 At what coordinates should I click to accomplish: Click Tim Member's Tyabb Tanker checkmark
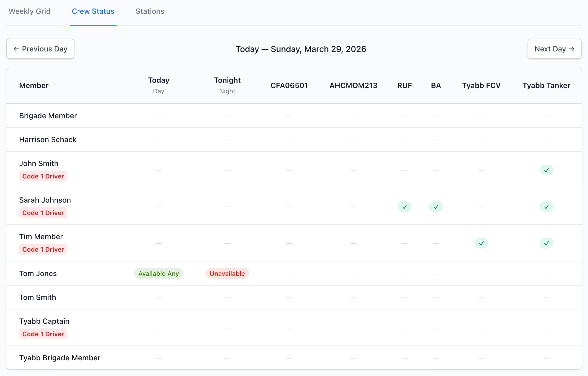coord(546,243)
